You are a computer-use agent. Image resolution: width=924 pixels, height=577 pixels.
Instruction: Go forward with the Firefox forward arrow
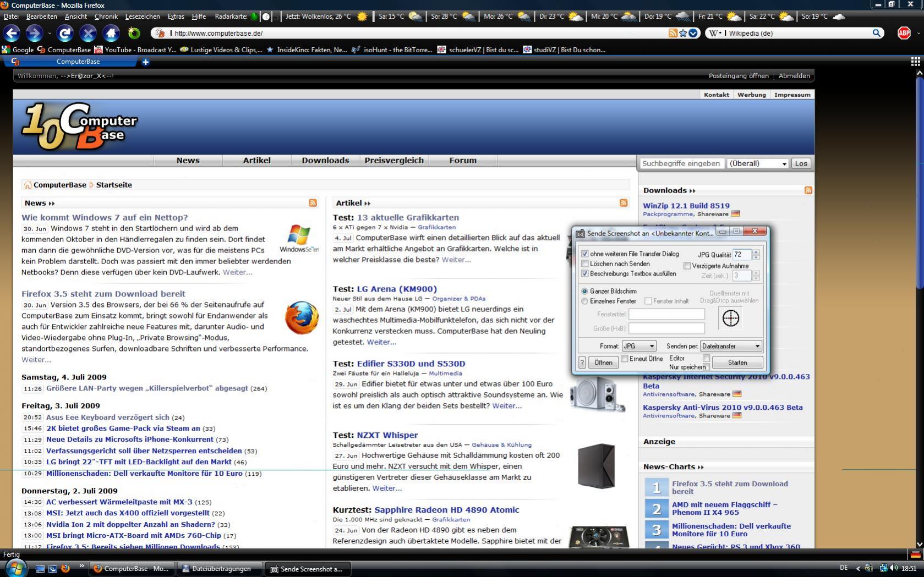coord(34,33)
